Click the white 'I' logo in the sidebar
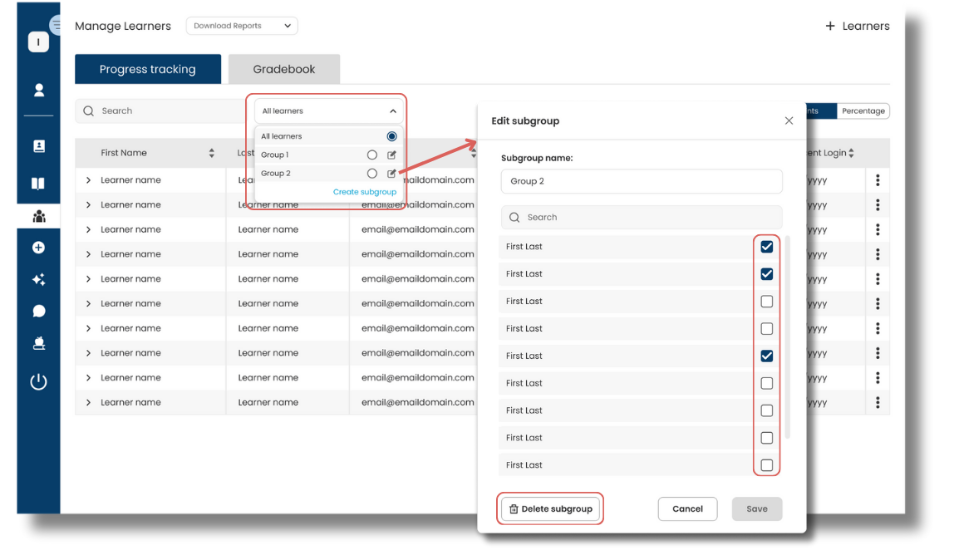Screen dimensions: 954x560 (38, 42)
